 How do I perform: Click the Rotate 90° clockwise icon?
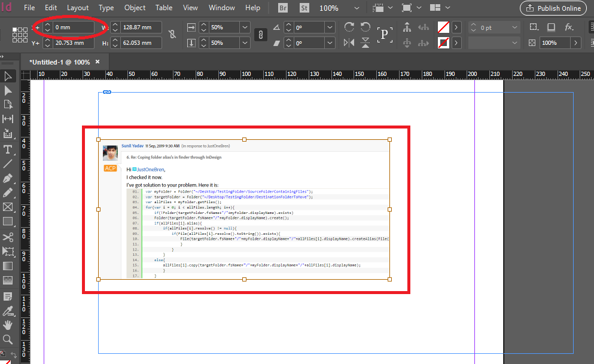point(349,27)
